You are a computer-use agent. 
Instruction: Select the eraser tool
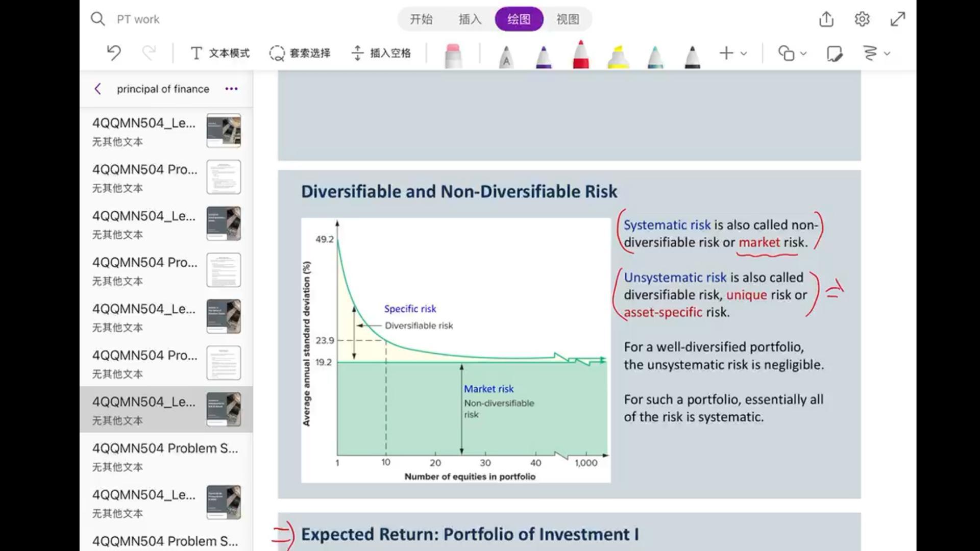453,55
